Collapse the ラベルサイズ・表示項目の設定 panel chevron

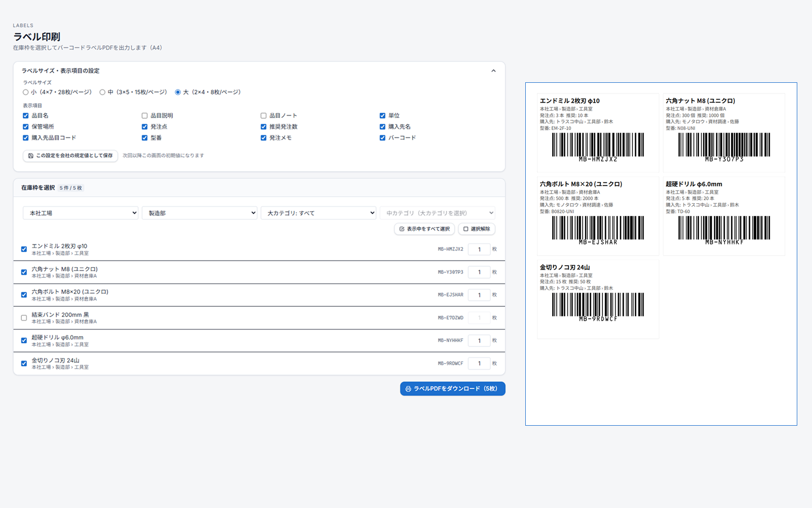click(493, 71)
